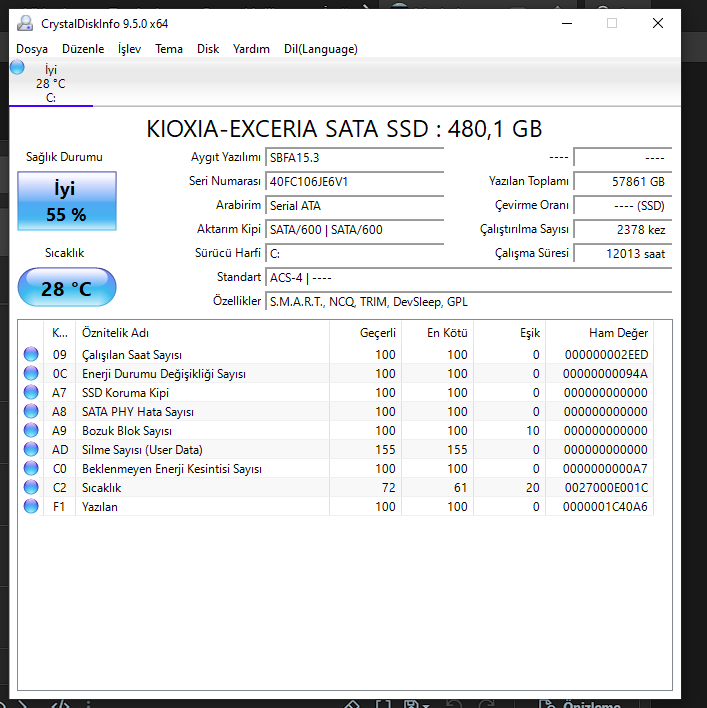Click the Eşik column header
The width and height of the screenshot is (707, 708).
coord(509,333)
